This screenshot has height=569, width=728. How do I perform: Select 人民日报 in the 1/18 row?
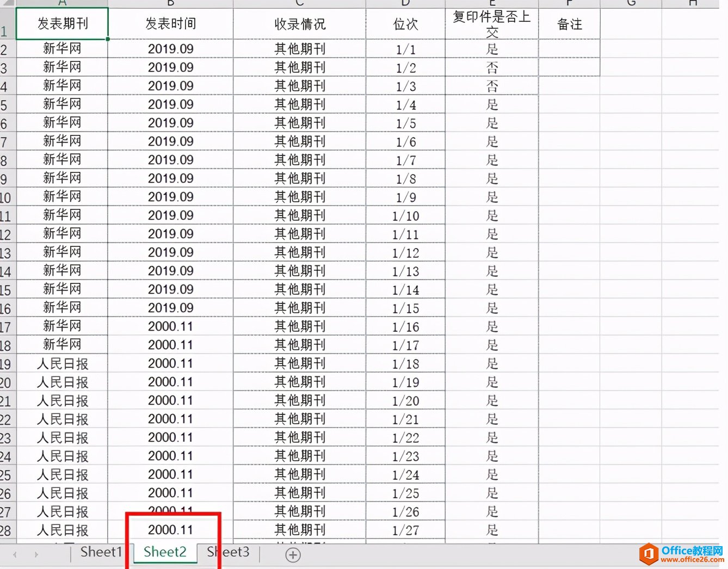point(62,363)
